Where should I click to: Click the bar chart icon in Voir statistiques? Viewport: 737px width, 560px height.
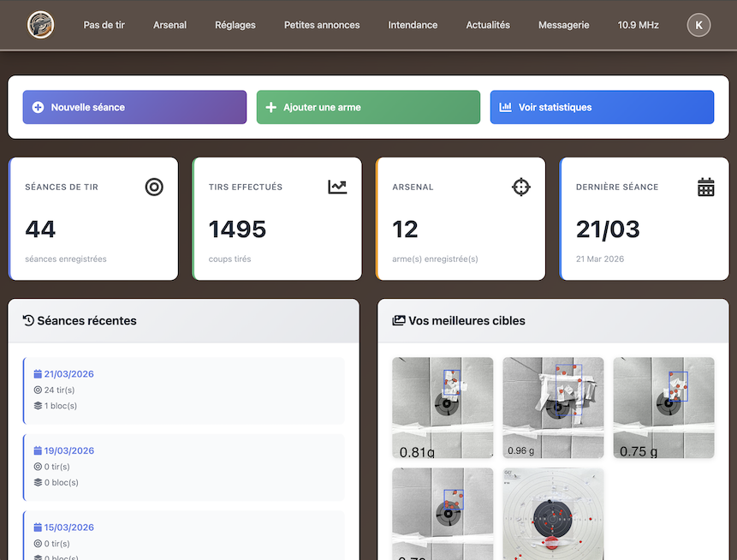[505, 107]
